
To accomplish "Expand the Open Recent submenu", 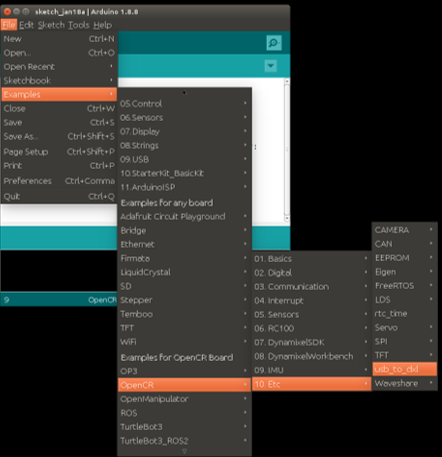I will point(59,67).
